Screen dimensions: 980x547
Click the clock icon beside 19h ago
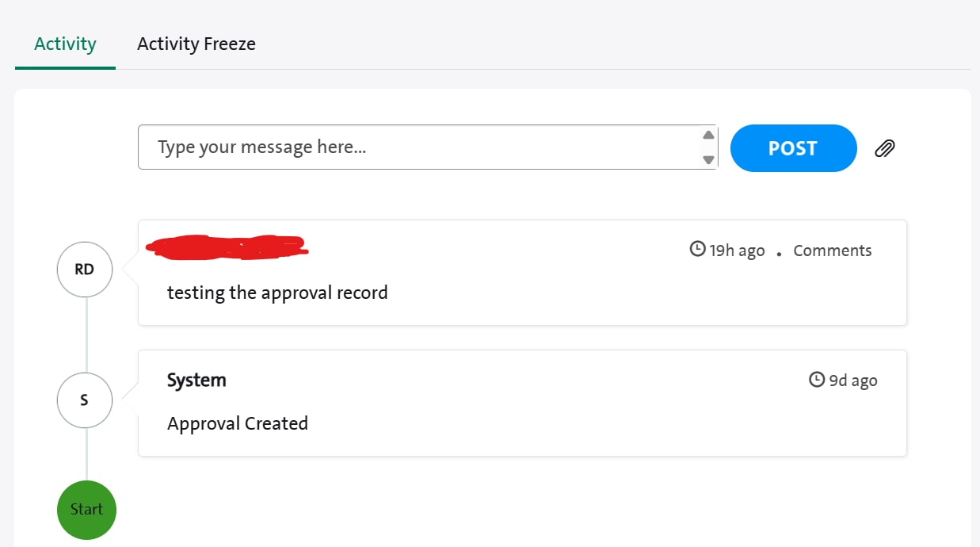tap(698, 250)
